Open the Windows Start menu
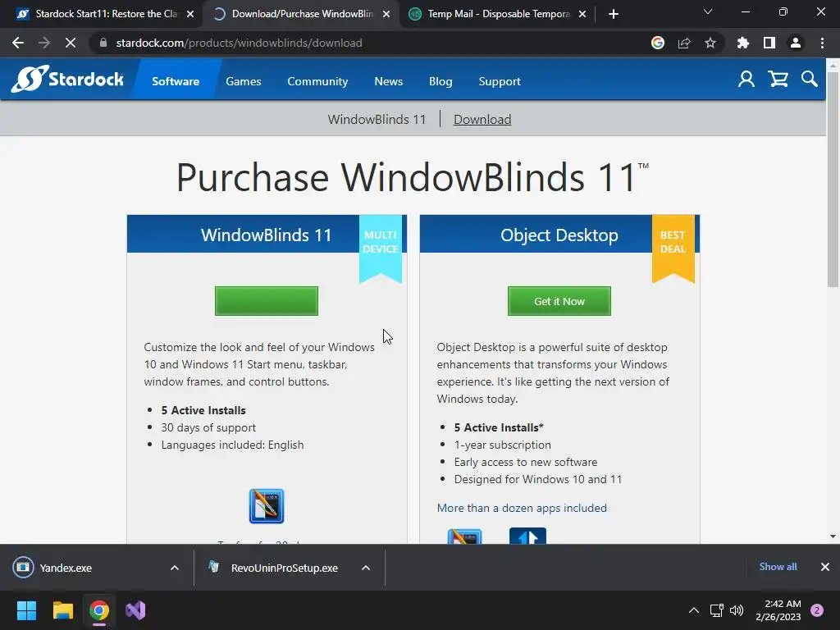Image resolution: width=840 pixels, height=630 pixels. point(26,610)
